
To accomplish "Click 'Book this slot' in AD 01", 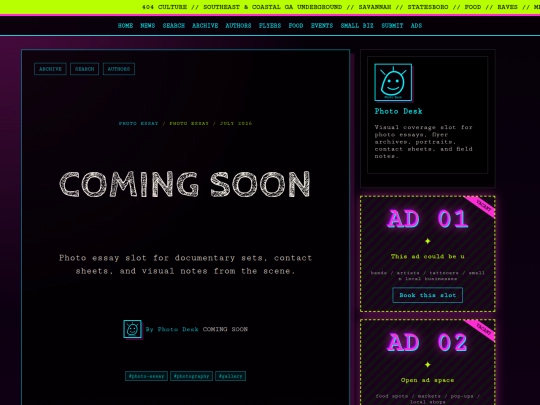I will click(x=427, y=295).
